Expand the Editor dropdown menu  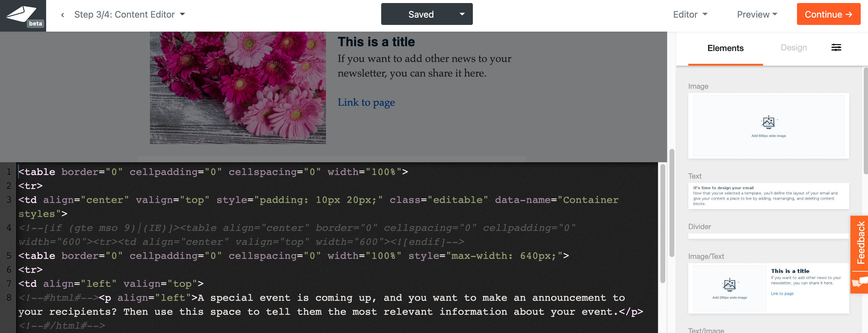click(x=690, y=15)
